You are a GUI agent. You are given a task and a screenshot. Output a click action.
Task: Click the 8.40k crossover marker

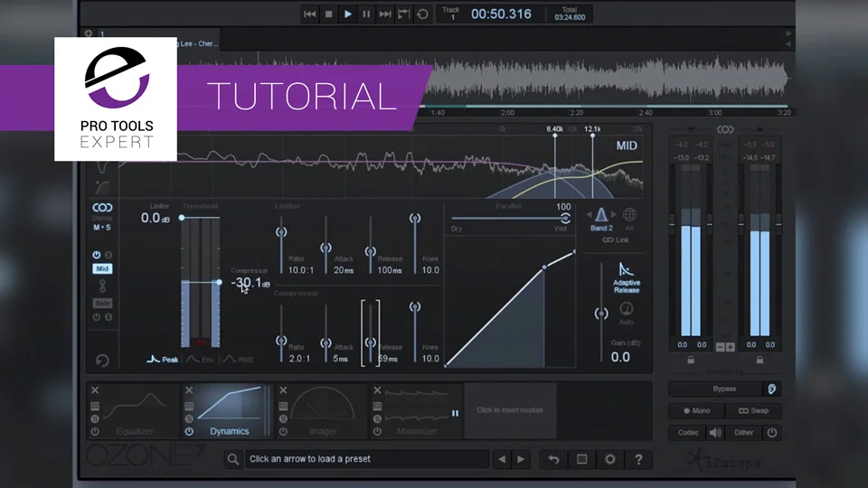coord(554,134)
